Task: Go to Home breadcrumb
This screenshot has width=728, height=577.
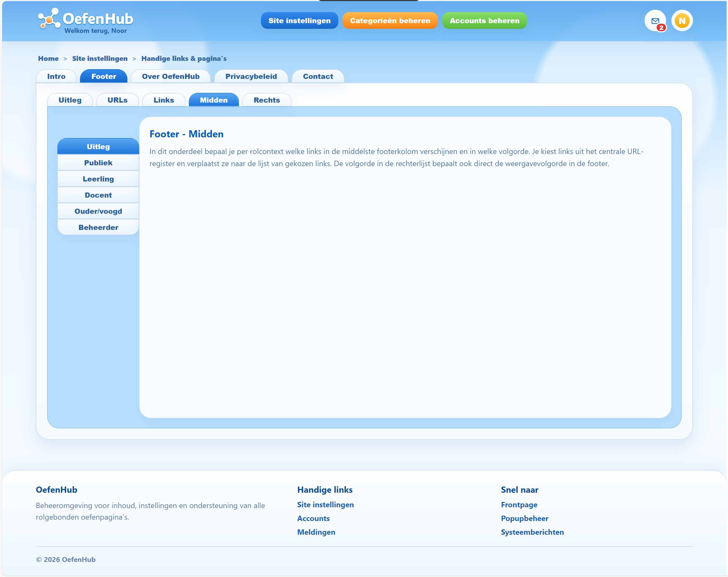Action: (48, 58)
